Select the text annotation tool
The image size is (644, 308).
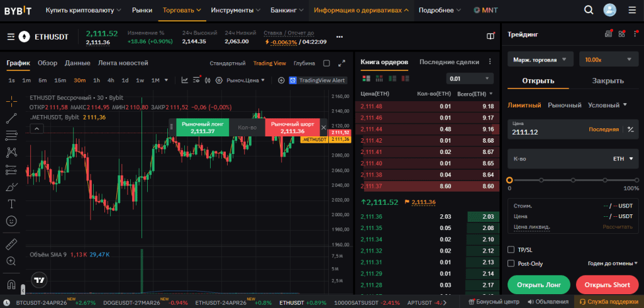11,204
